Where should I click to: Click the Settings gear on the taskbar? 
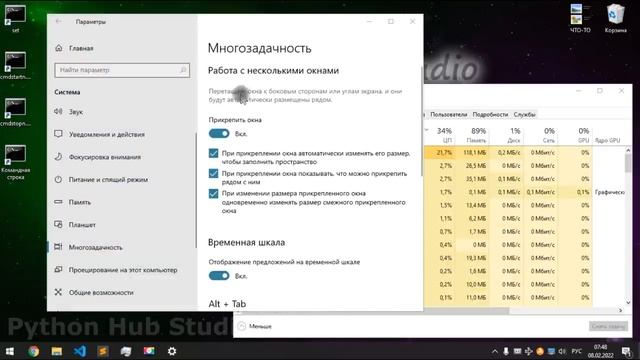pos(172,351)
